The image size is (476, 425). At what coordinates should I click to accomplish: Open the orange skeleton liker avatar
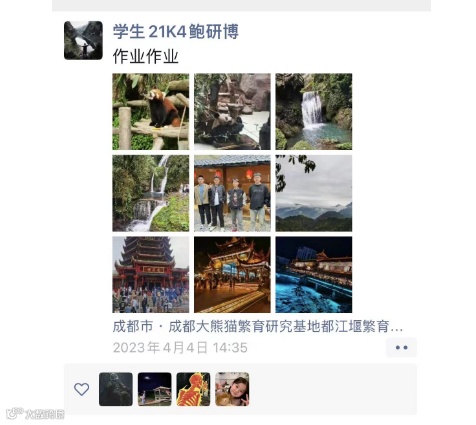(193, 389)
